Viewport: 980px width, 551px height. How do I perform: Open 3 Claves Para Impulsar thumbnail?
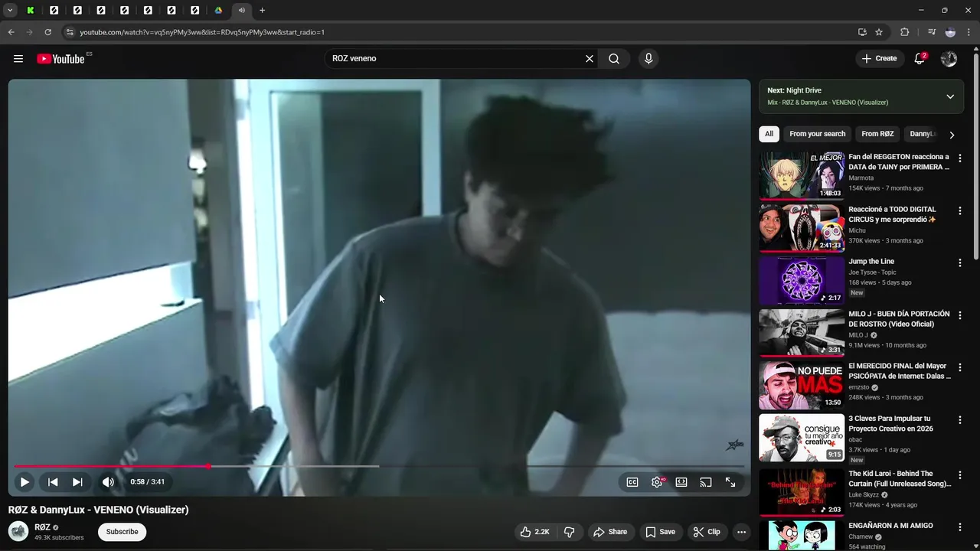[802, 438]
